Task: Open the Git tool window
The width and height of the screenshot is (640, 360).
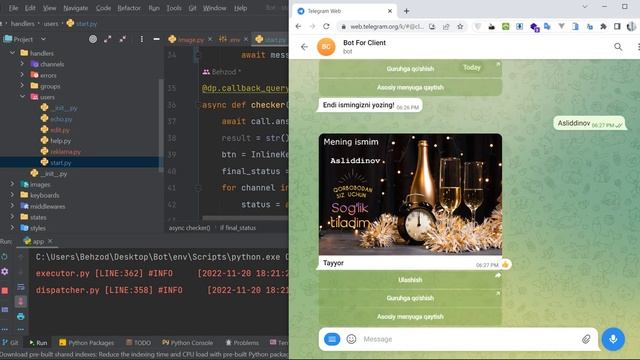Action: pos(10,343)
